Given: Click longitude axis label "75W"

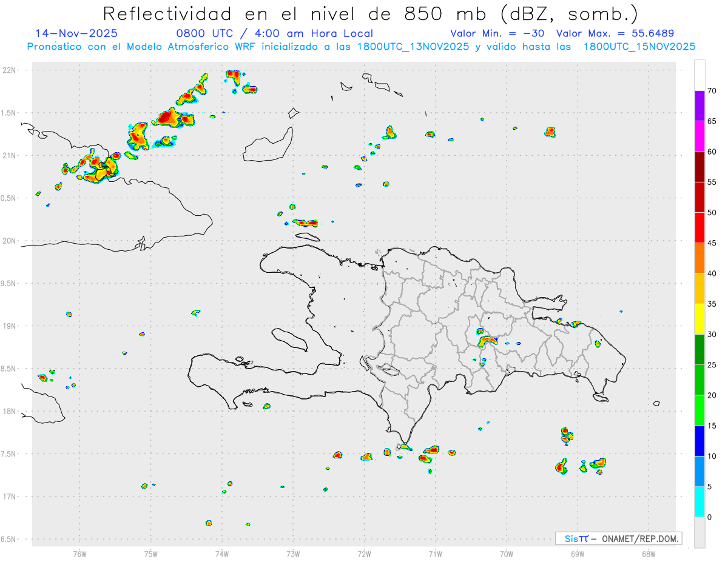Looking at the screenshot, I should 151,554.
